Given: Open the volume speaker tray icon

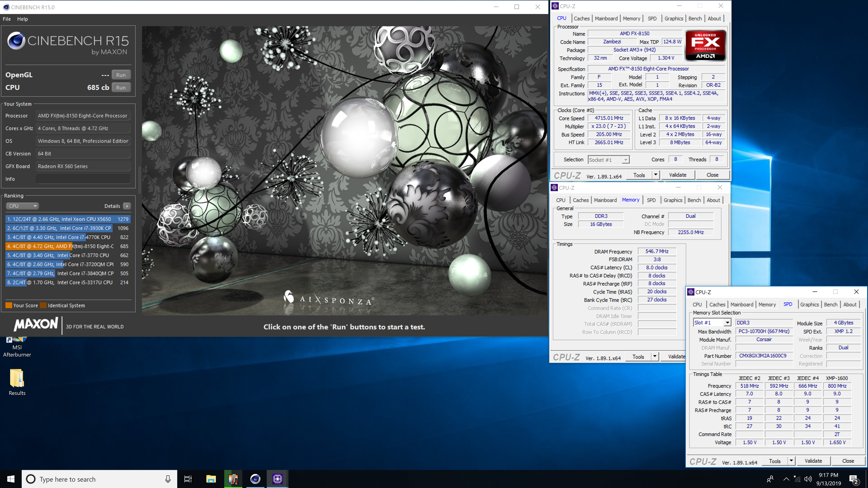Looking at the screenshot, I should (x=808, y=479).
